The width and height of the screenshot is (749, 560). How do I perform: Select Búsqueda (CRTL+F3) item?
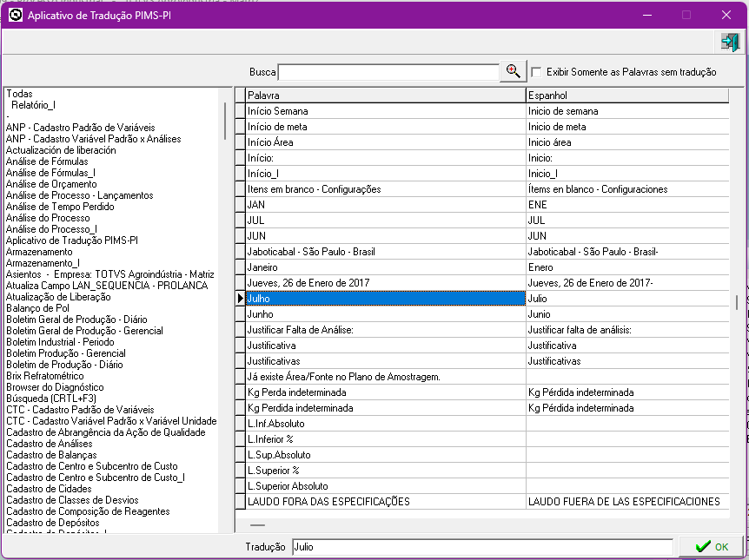click(51, 399)
